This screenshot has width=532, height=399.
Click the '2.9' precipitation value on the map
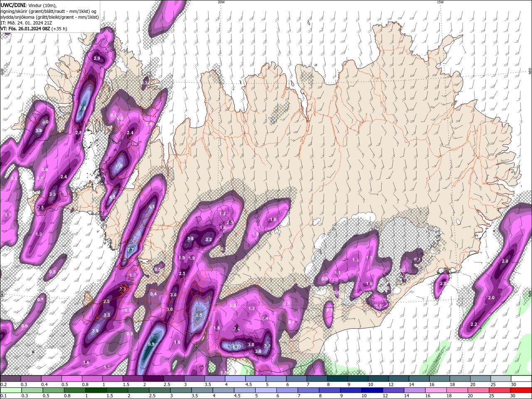click(x=97, y=58)
